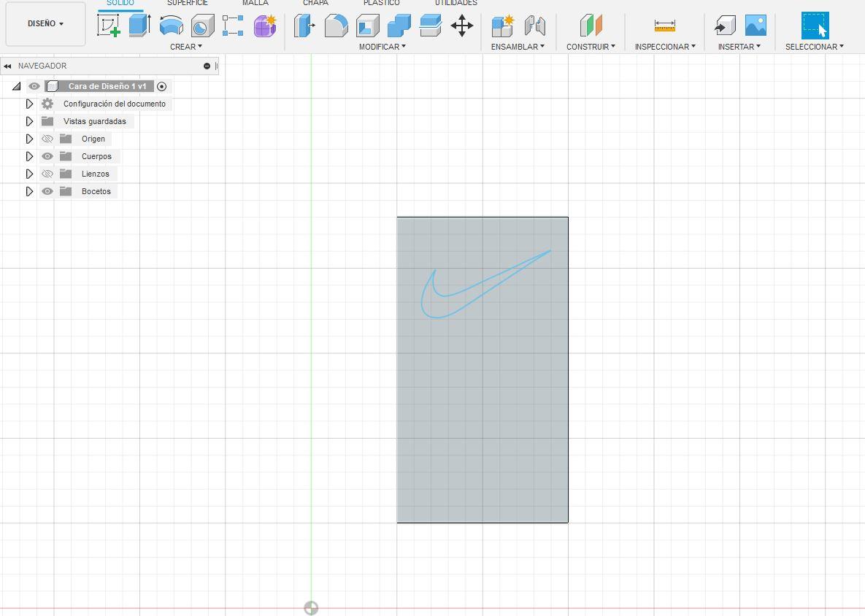Screen dimensions: 865x616
Task: Hide the Cuerpos folder
Action: tap(47, 157)
